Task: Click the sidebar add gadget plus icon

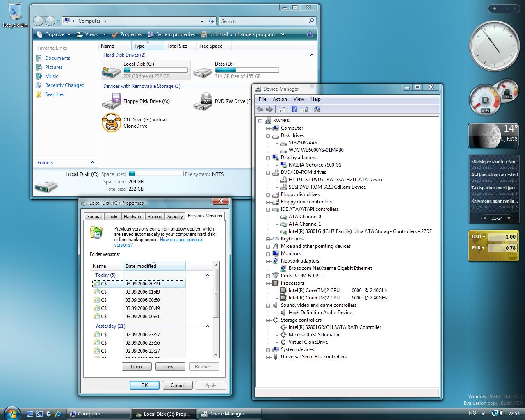Action: tap(494, 8)
